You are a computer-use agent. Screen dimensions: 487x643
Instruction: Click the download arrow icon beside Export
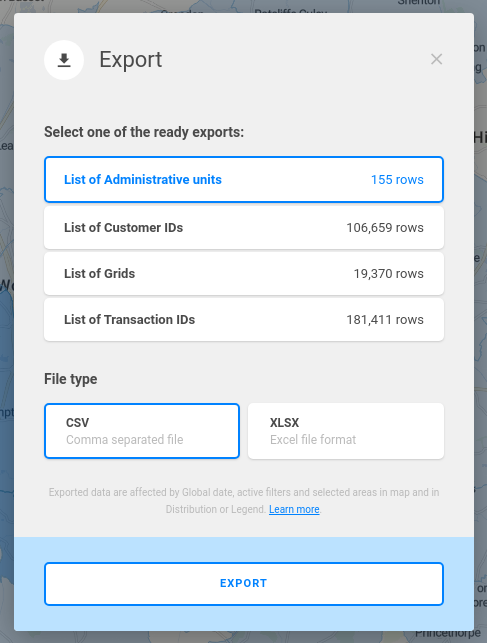(x=64, y=60)
